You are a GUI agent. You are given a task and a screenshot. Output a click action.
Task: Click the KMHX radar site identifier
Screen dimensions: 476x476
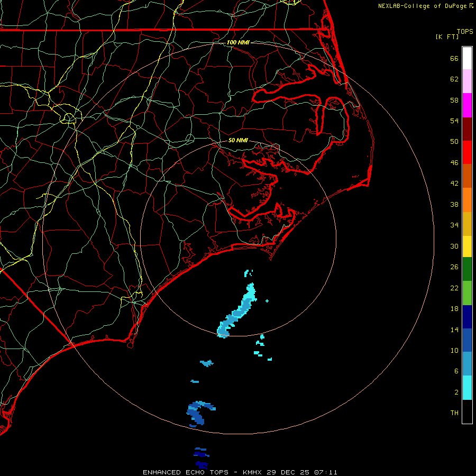[x=253, y=472]
